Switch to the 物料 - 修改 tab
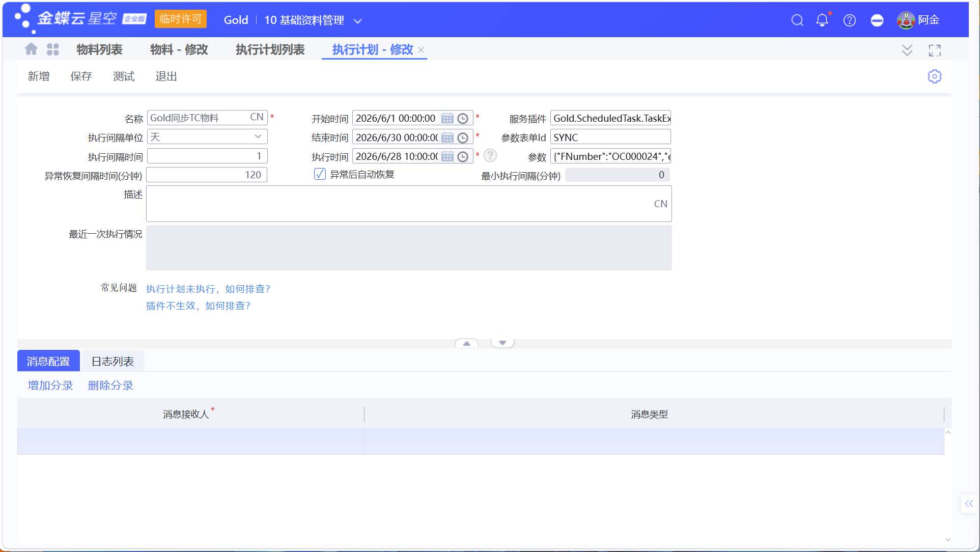Screen dimensions: 980x552 click(179, 49)
